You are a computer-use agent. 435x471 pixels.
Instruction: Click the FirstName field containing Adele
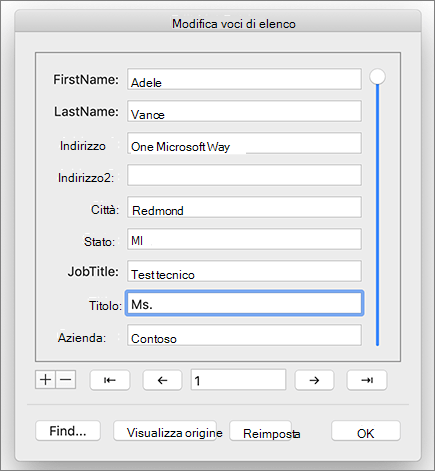pos(244,79)
